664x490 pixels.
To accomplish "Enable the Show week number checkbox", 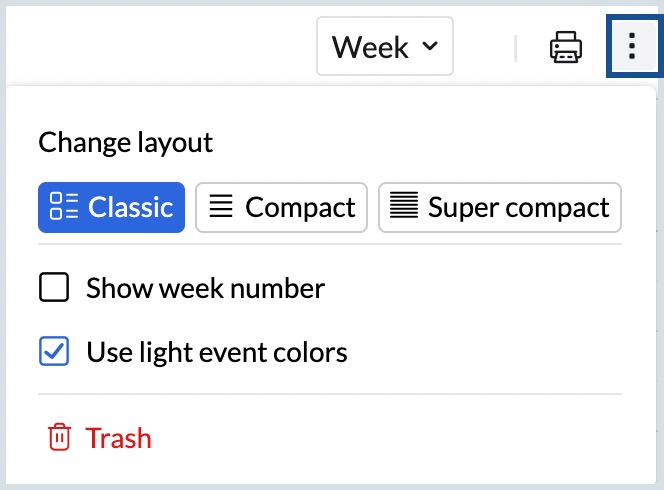I will (54, 289).
